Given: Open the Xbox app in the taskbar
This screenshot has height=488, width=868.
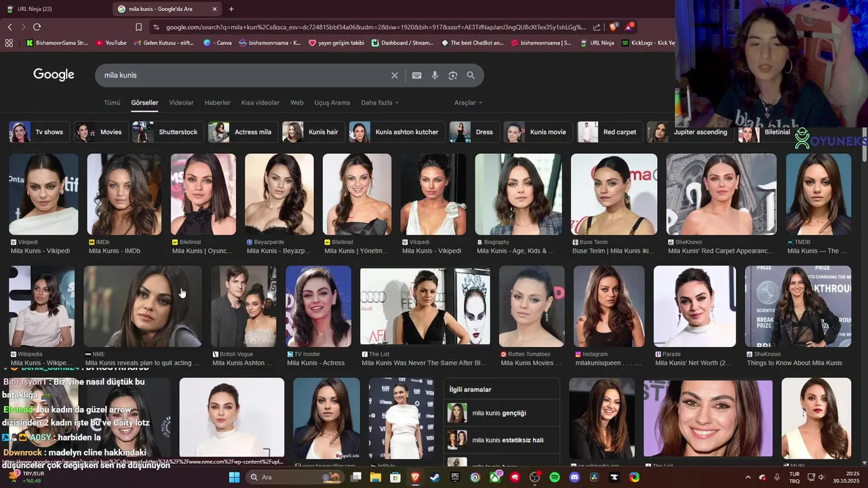Looking at the screenshot, I should (x=496, y=477).
